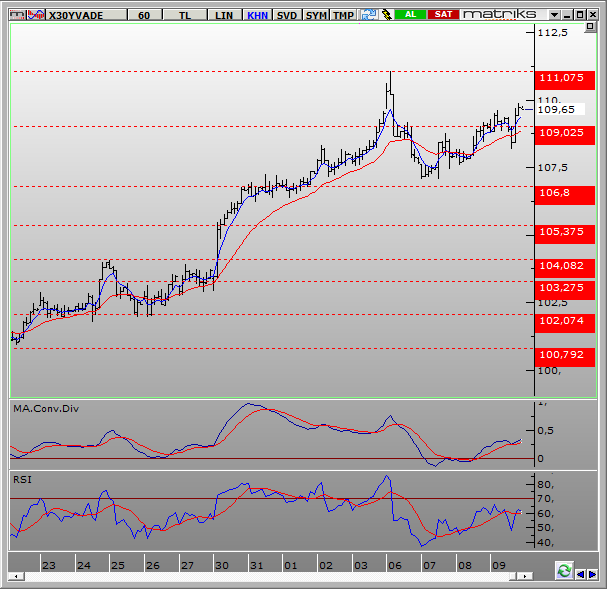Click the date 23 on the time axis

point(49,566)
